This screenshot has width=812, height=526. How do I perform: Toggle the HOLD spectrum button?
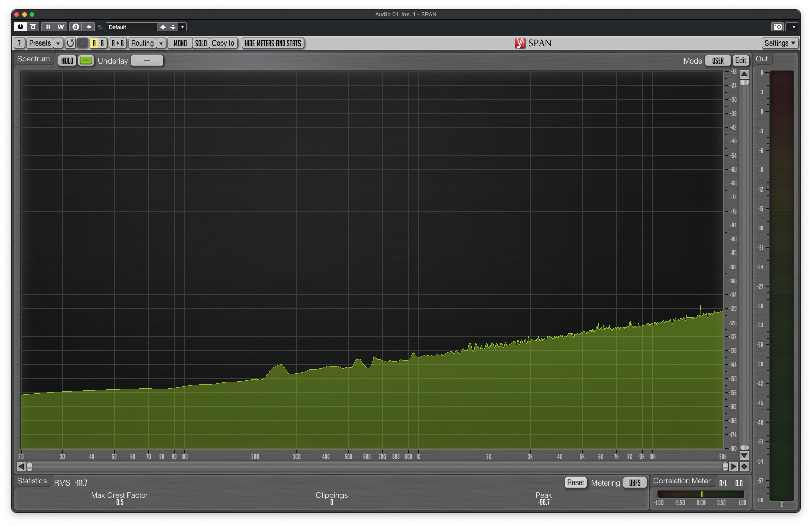(67, 60)
